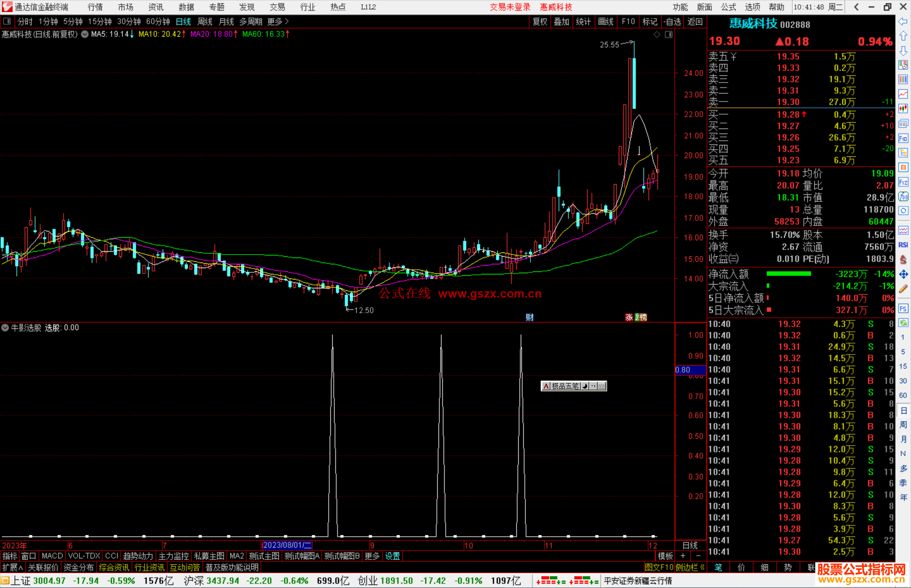Click the F12 sidebar icon
911x588 pixels.
tap(903, 182)
